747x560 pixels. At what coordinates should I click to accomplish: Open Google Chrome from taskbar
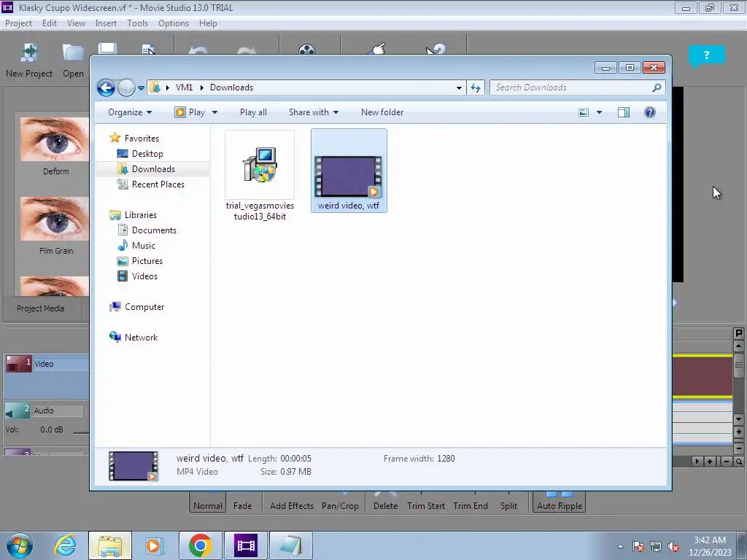[200, 545]
